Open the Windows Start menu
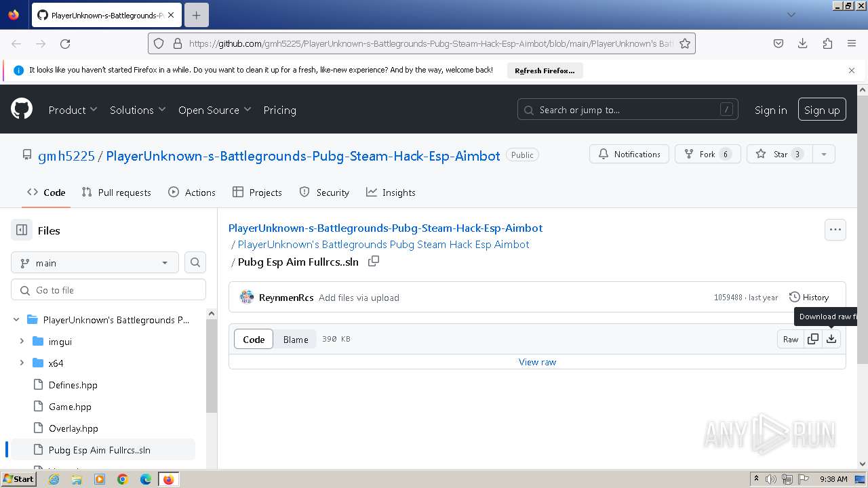Image resolution: width=868 pixels, height=488 pixels. click(18, 479)
